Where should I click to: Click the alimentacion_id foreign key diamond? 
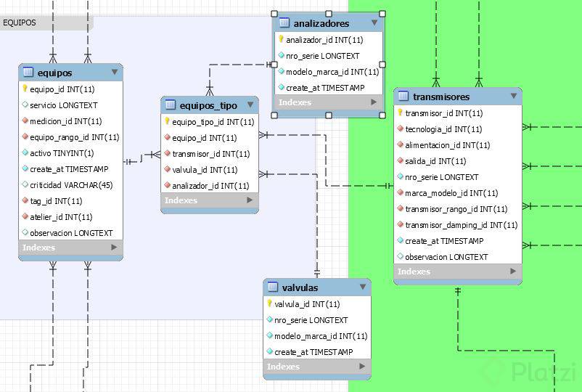400,144
